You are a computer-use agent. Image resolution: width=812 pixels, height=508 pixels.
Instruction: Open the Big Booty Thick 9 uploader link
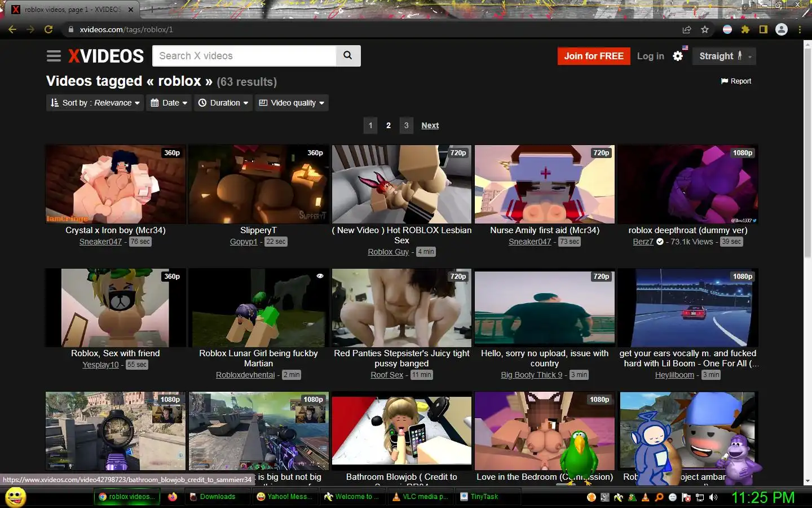[x=532, y=375]
